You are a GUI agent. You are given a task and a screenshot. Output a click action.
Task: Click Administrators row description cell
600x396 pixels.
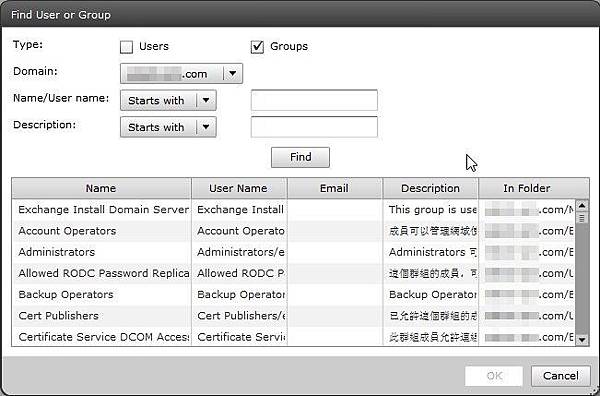[x=430, y=252]
